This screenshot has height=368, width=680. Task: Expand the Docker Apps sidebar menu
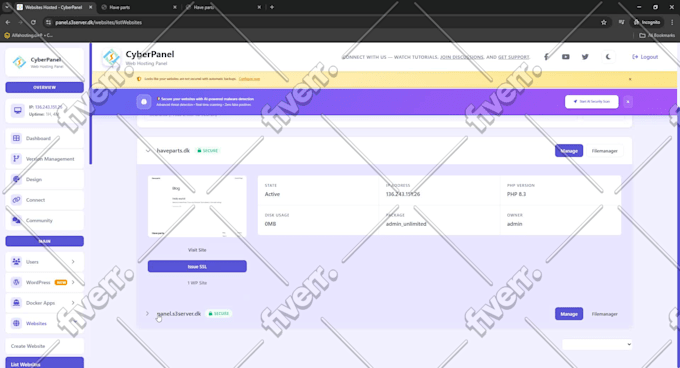44,303
